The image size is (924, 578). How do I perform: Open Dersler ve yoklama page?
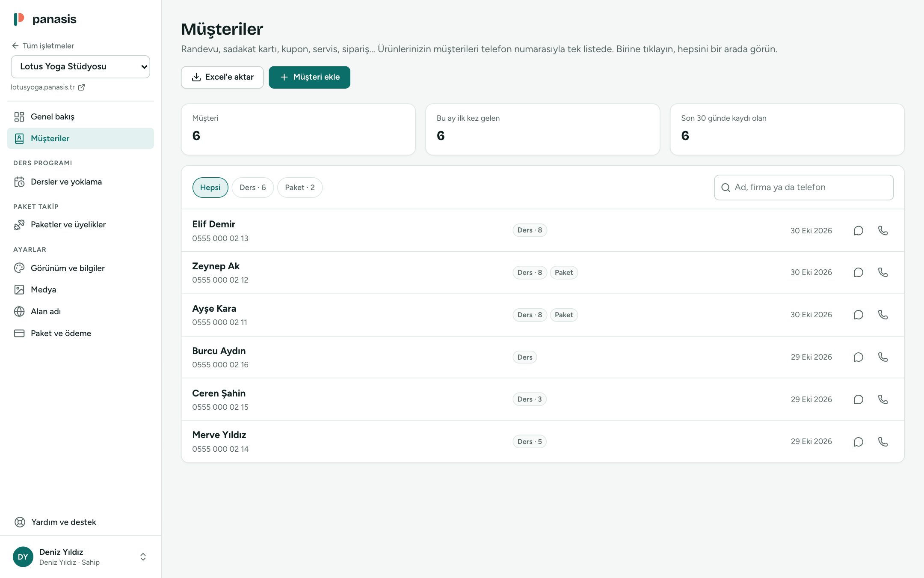point(80,182)
